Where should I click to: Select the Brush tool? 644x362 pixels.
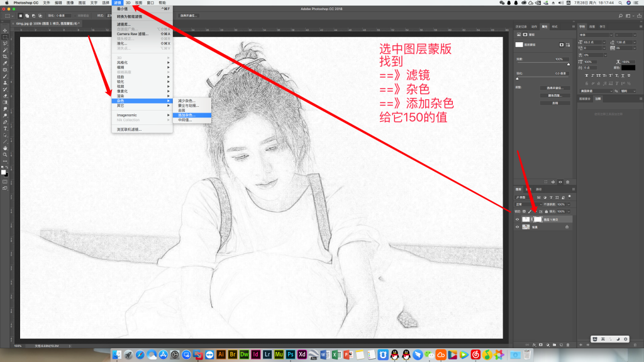click(5, 76)
